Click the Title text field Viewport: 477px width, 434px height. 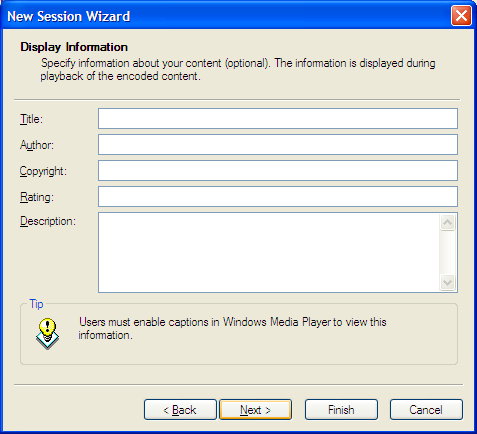tap(278, 118)
